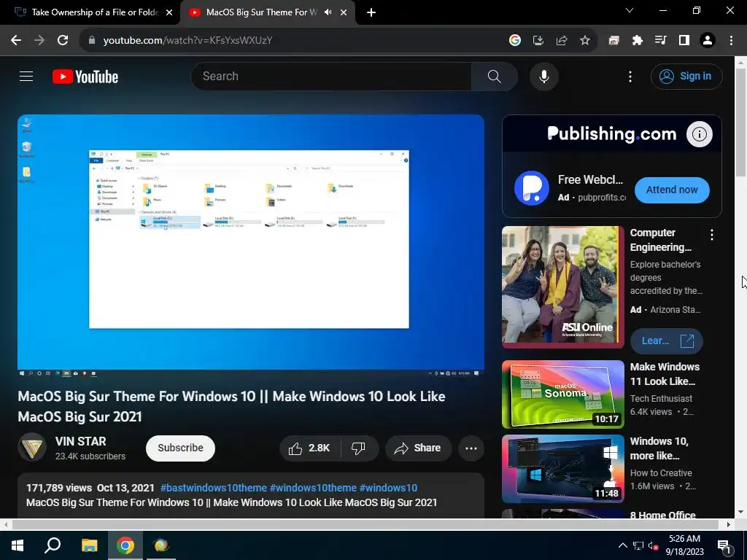747x560 pixels.
Task: Click the Google icon in address bar
Action: click(514, 41)
